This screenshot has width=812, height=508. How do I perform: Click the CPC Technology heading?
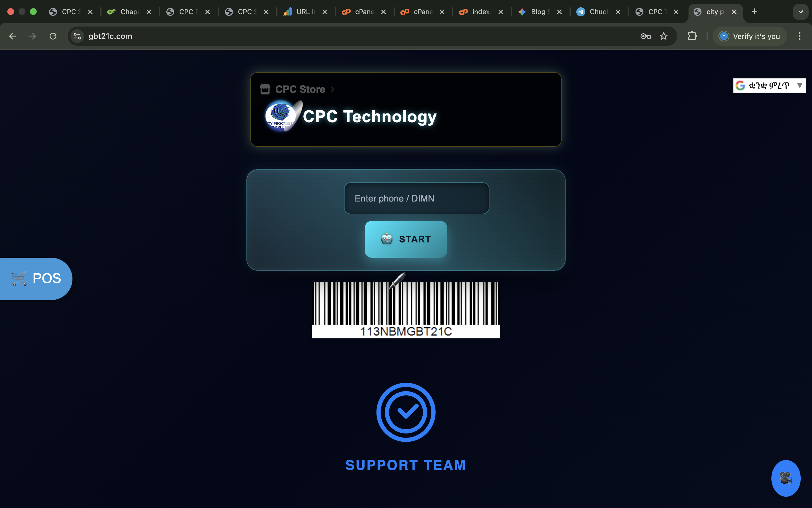tap(369, 117)
